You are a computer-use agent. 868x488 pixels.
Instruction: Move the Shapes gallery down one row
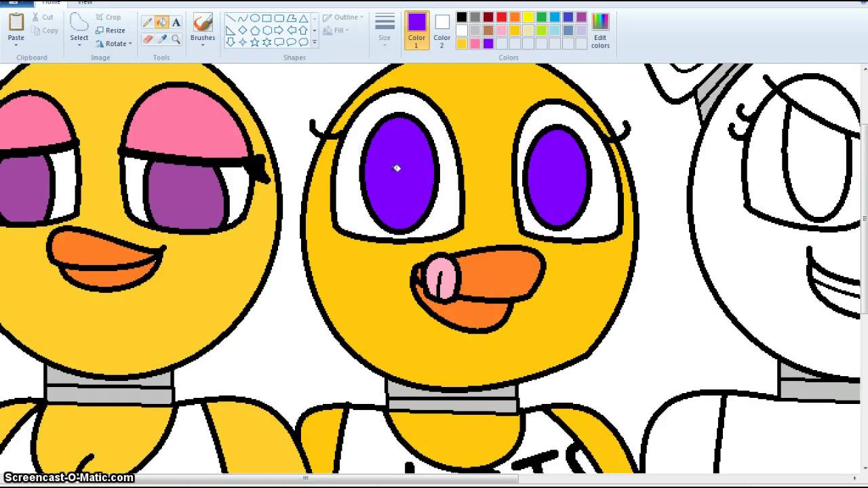[x=314, y=30]
